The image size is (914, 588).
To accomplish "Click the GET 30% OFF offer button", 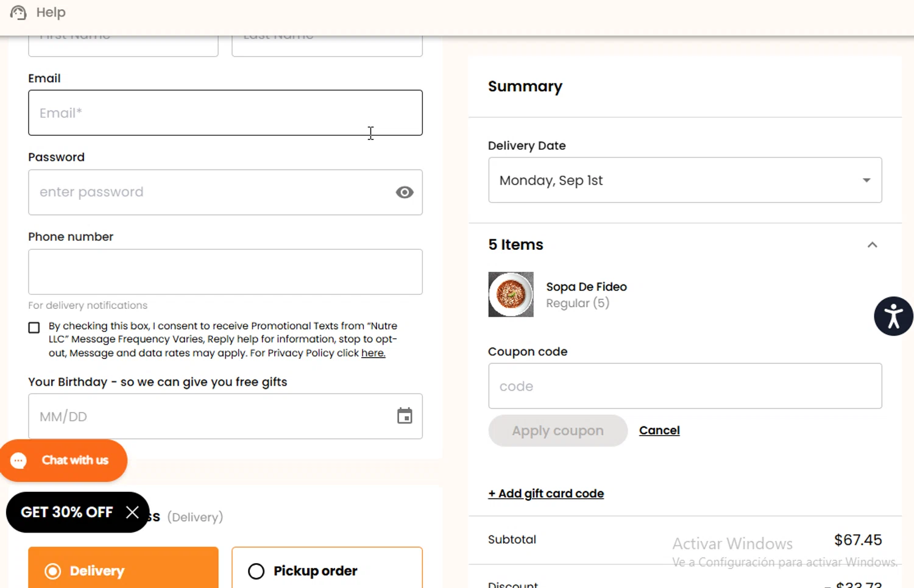I will click(x=67, y=512).
